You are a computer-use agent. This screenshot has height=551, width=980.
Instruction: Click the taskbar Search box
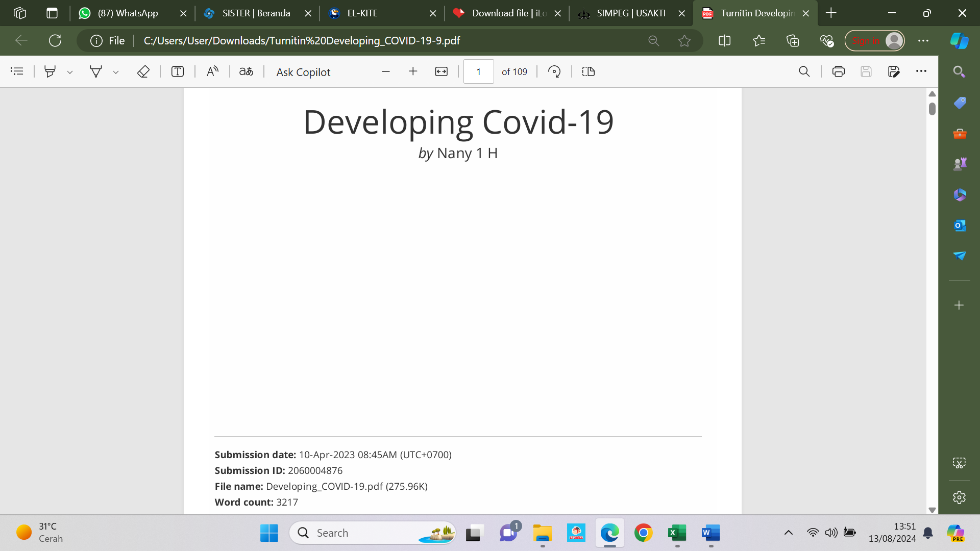pos(373,533)
